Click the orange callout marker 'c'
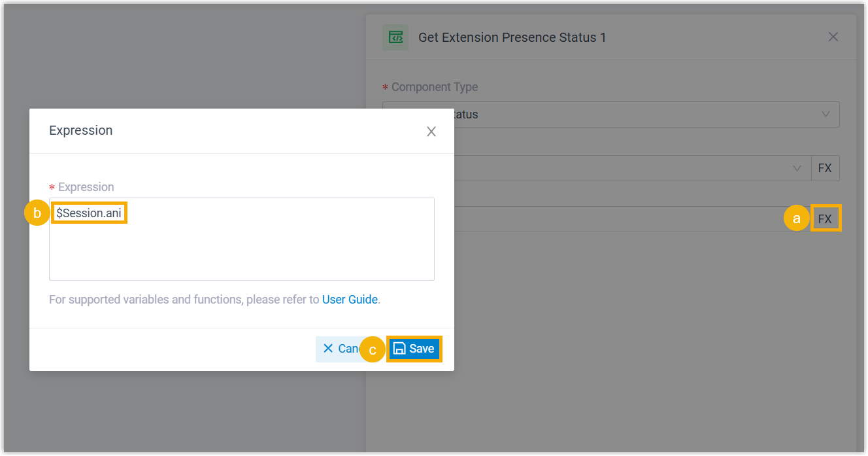 coord(373,350)
